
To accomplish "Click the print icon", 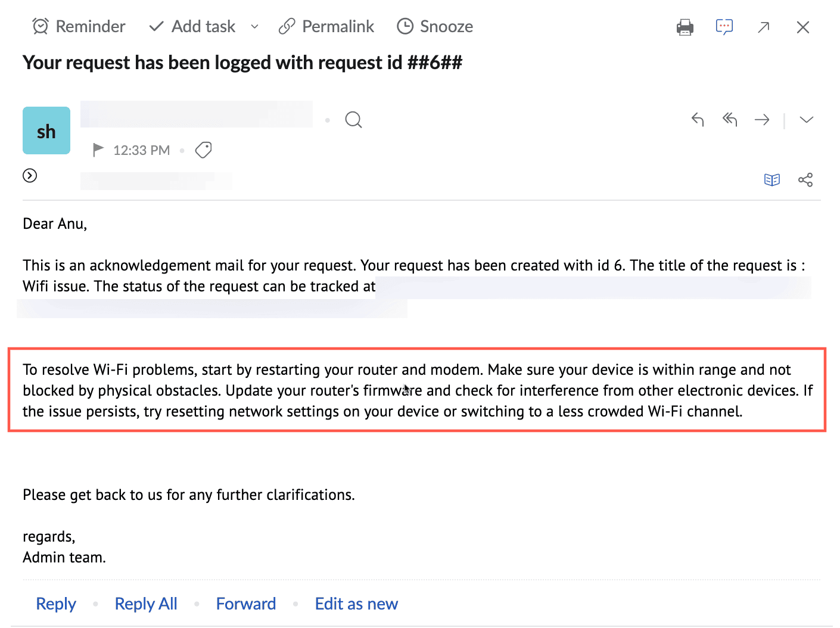I will pos(685,27).
